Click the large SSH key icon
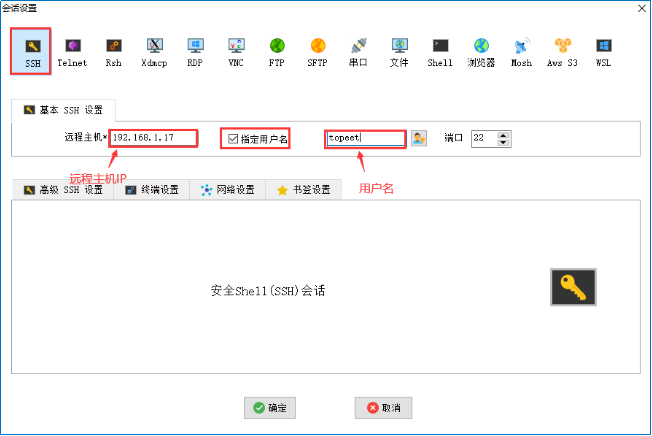Viewport: 652px width, 436px height. point(573,287)
